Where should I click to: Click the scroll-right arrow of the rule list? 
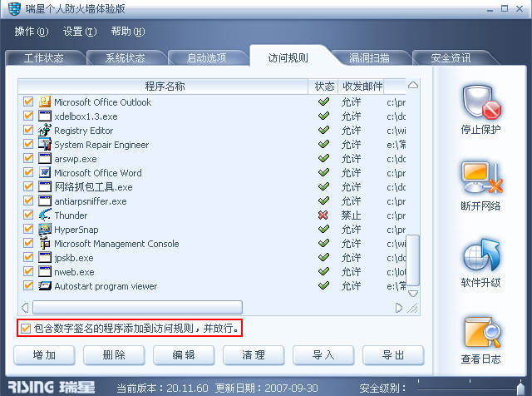(399, 308)
